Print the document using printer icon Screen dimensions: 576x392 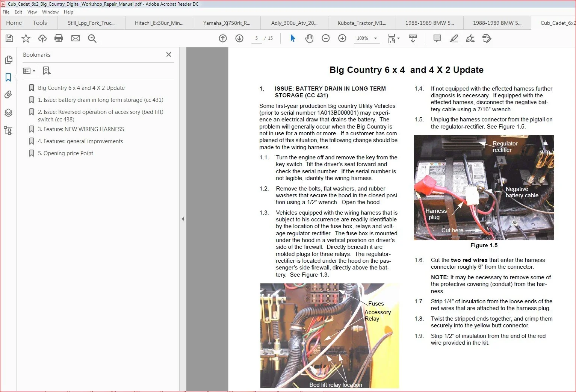point(59,38)
